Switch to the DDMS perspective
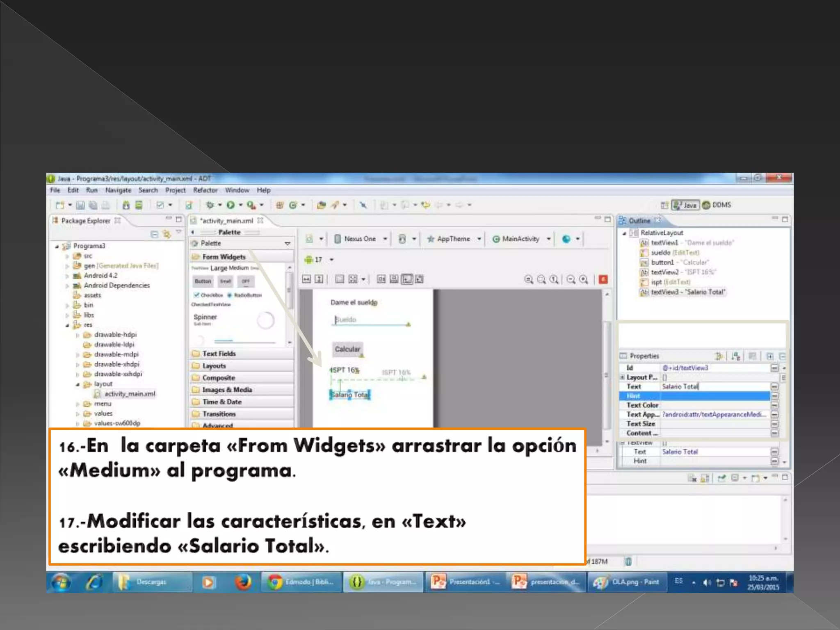The image size is (840, 630). tap(717, 205)
